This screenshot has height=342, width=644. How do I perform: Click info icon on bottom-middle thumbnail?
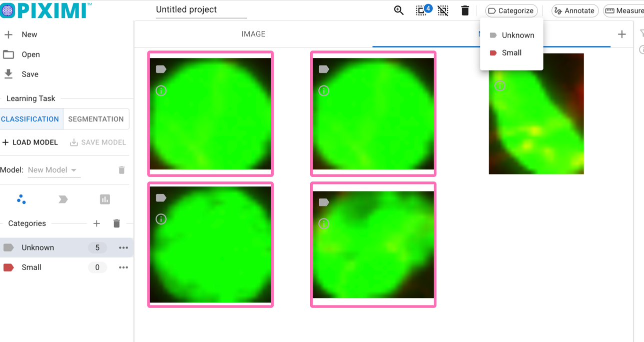pos(324,223)
